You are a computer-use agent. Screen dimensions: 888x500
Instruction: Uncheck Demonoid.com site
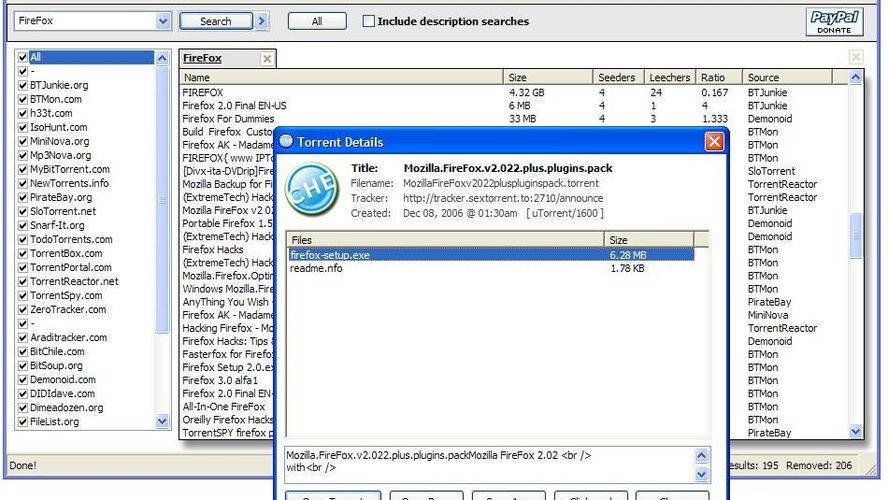point(23,379)
